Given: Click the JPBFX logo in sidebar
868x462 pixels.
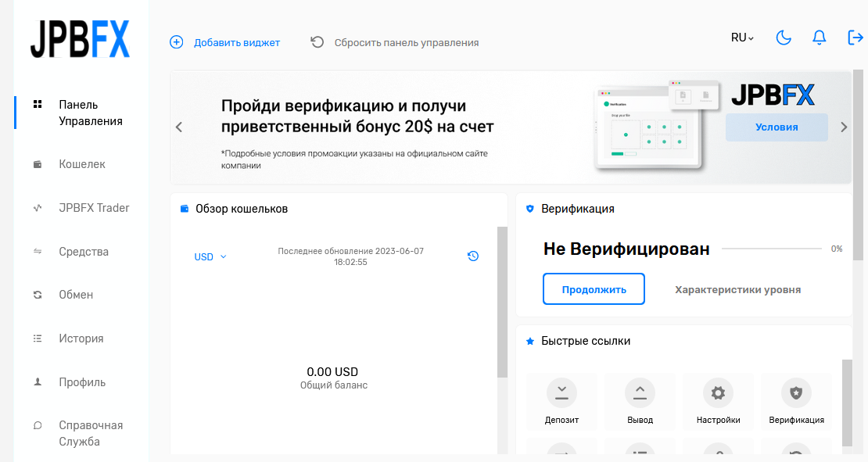Looking at the screenshot, I should (x=81, y=39).
